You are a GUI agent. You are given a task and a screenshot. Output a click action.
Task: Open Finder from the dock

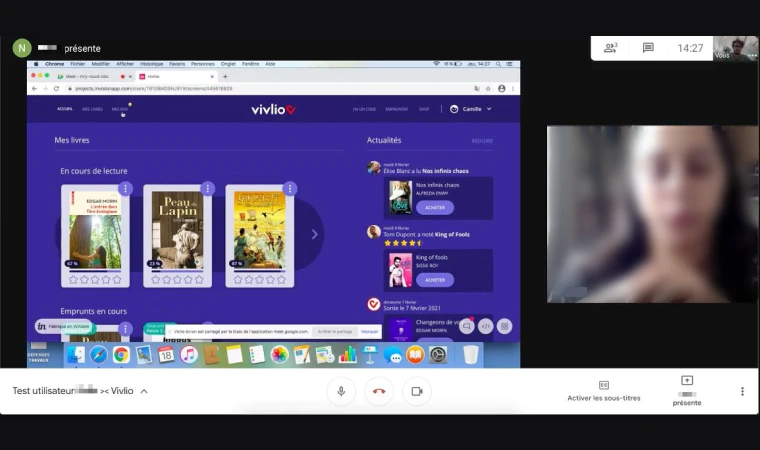pos(76,355)
